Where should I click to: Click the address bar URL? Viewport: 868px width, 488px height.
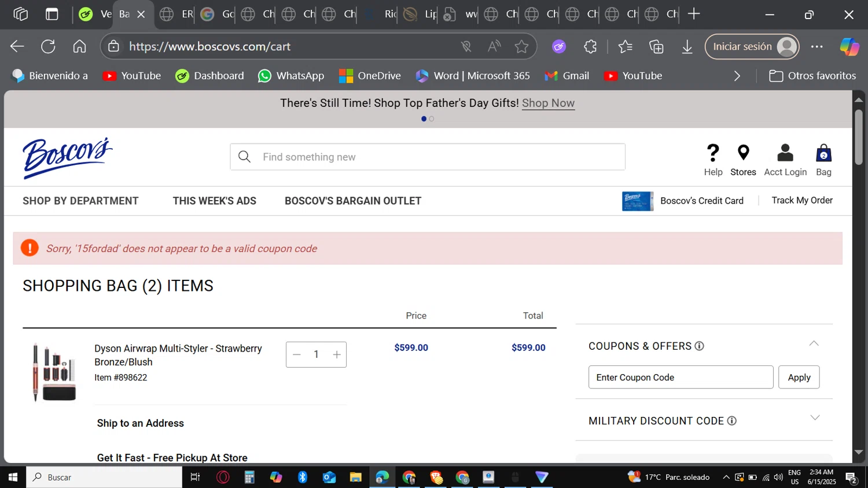tap(209, 47)
